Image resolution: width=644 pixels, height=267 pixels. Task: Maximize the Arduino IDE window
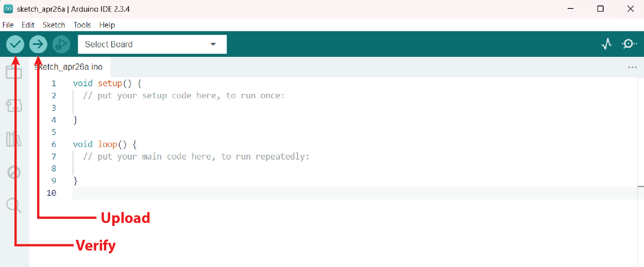click(600, 8)
